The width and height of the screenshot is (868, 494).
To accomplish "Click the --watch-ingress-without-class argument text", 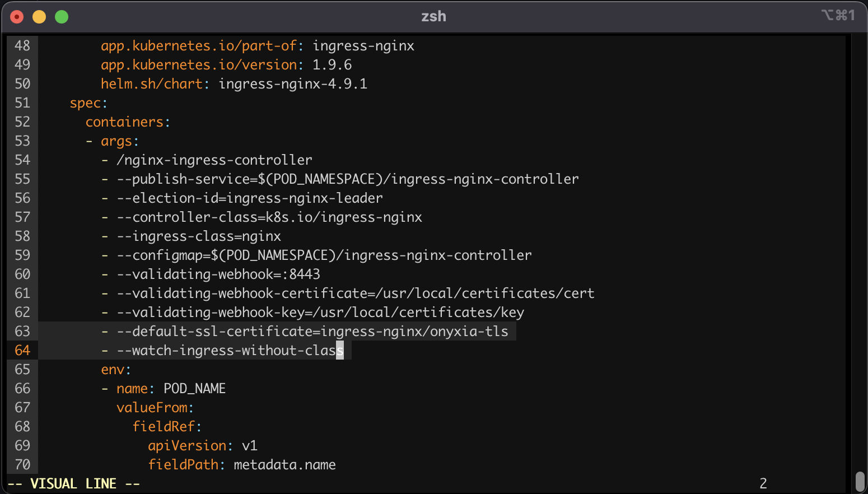I will click(x=230, y=351).
